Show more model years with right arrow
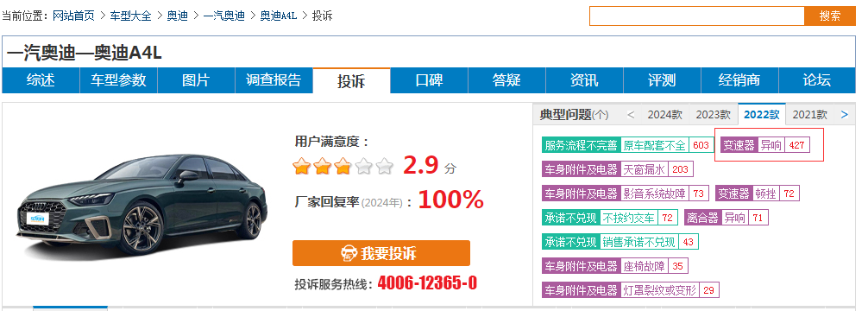 point(844,115)
